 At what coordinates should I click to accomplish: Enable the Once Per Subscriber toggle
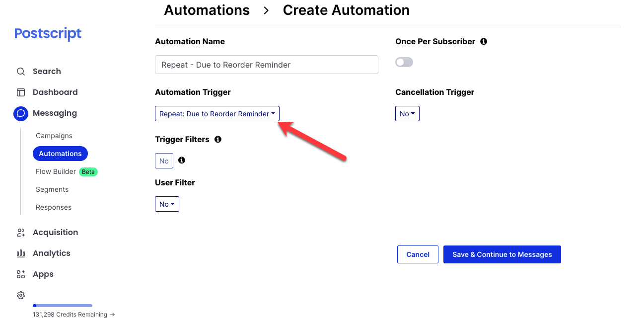[x=404, y=62]
